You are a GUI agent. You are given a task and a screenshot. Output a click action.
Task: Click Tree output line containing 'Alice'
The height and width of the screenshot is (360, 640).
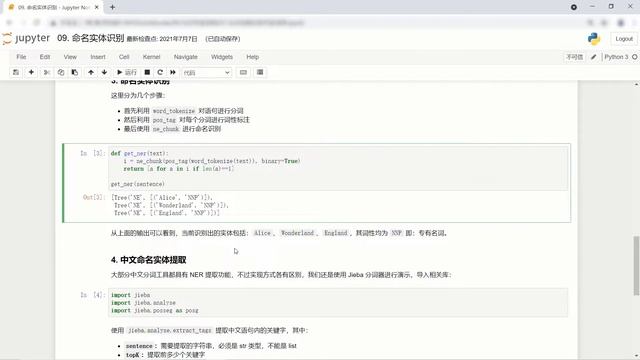pyautogui.click(x=162, y=198)
